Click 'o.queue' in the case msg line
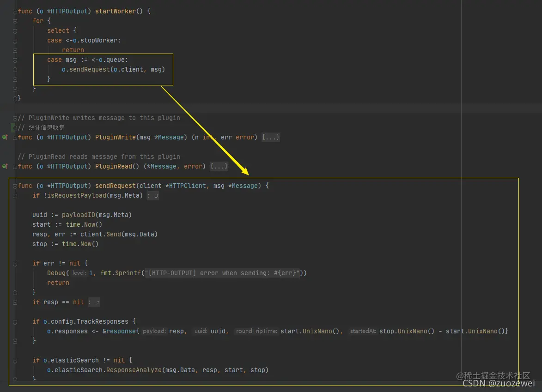The width and height of the screenshot is (542, 392). 112,60
